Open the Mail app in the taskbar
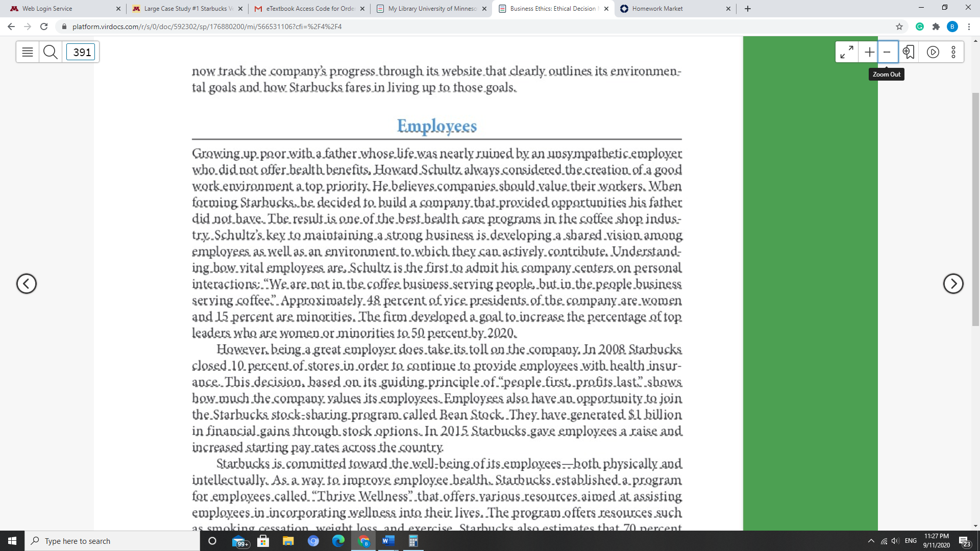The height and width of the screenshot is (551, 980). pos(239,541)
